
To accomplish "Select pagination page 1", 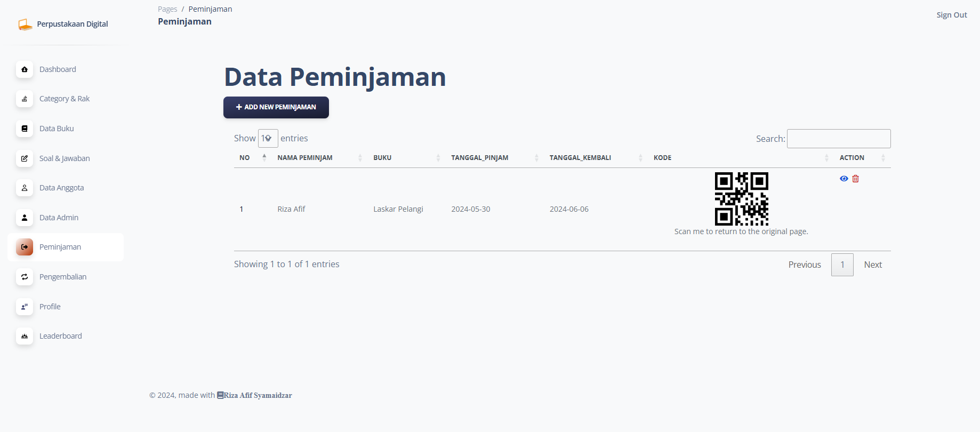I will click(842, 265).
